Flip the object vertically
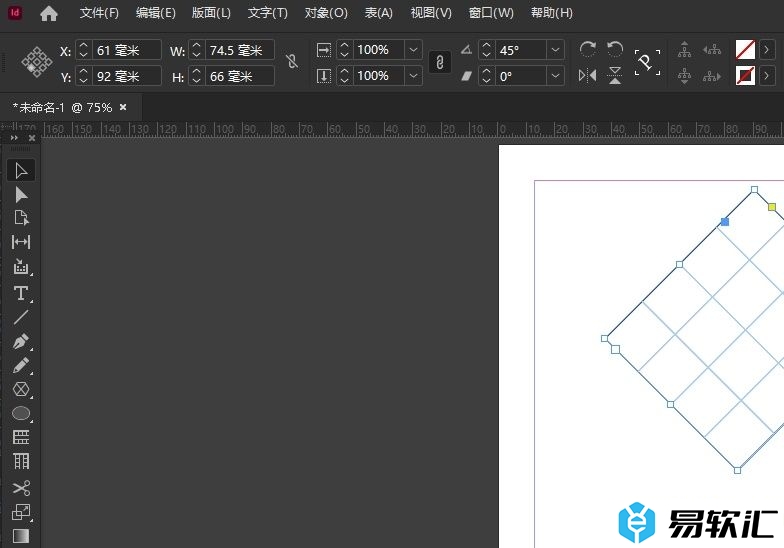Image resolution: width=784 pixels, height=548 pixels. 614,76
